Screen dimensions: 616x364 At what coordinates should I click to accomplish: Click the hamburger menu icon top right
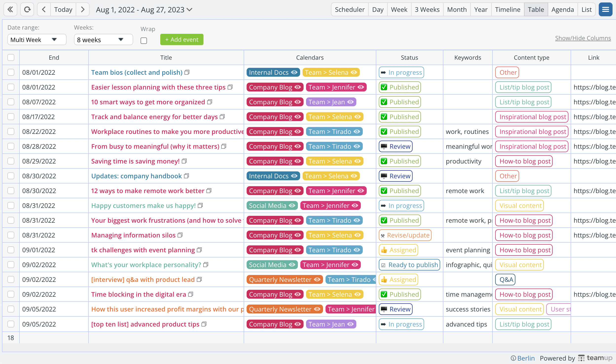(606, 10)
